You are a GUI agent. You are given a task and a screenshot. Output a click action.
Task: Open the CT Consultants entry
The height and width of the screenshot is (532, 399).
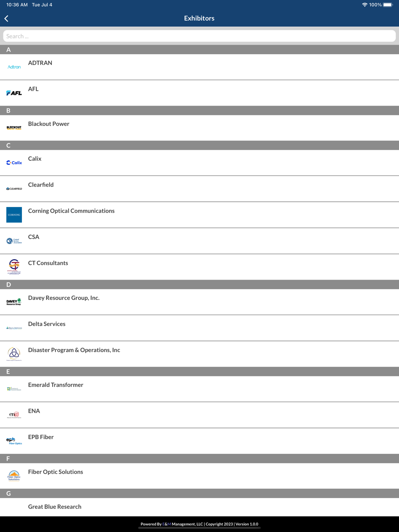click(x=199, y=267)
